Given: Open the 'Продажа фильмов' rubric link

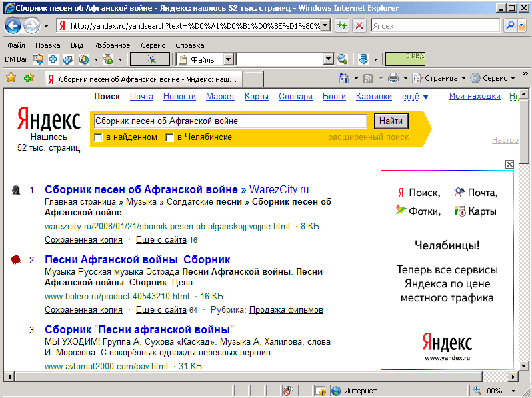Looking at the screenshot, I should [x=286, y=310].
